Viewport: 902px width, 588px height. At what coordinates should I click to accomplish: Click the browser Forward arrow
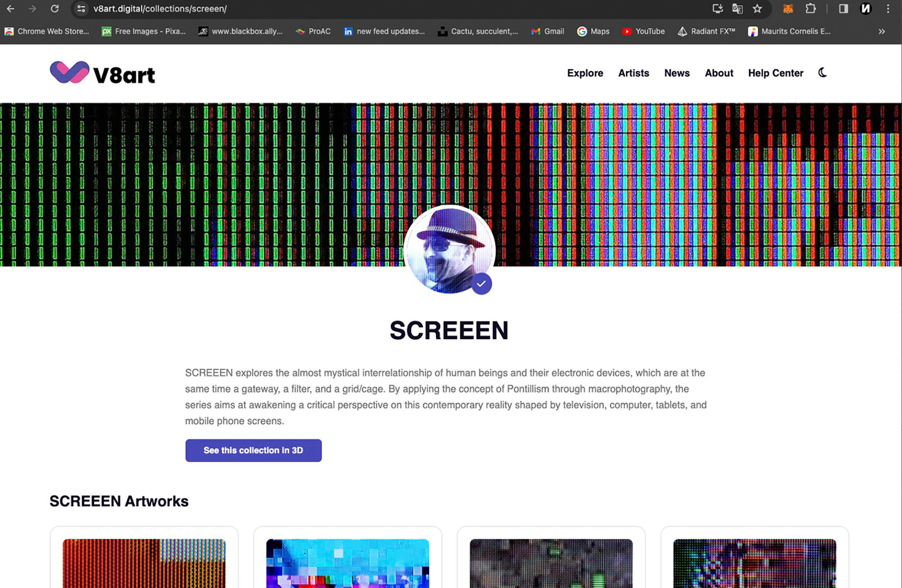pos(32,8)
